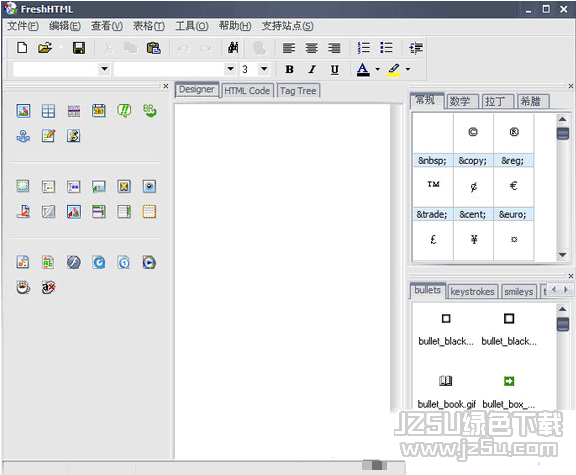Insert form checkbox icon

pyautogui.click(x=124, y=187)
